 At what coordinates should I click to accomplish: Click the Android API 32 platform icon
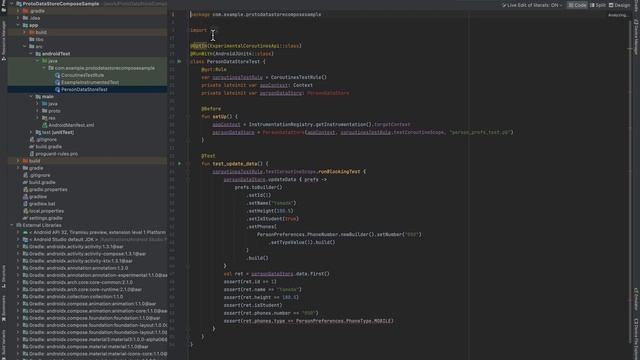pyautogui.click(x=25, y=233)
